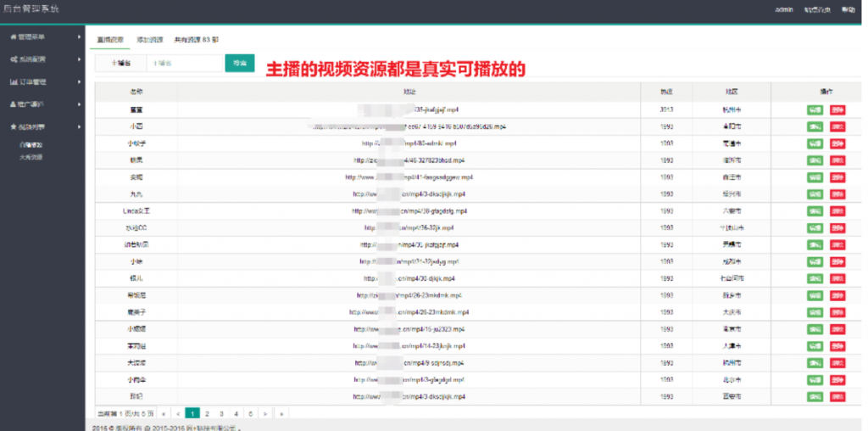Edit the row located in 天津市
Image resolution: width=868 pixels, height=431 pixels.
point(815,346)
